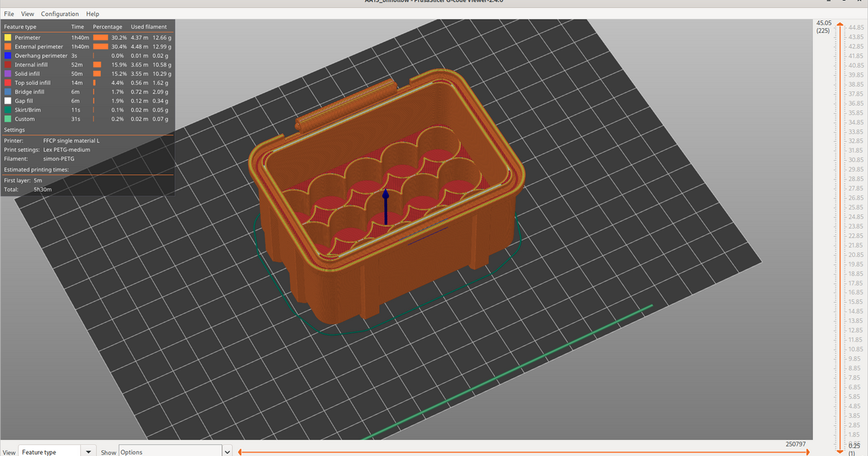
Task: Click the view dropdown arrow button
Action: pyautogui.click(x=89, y=452)
